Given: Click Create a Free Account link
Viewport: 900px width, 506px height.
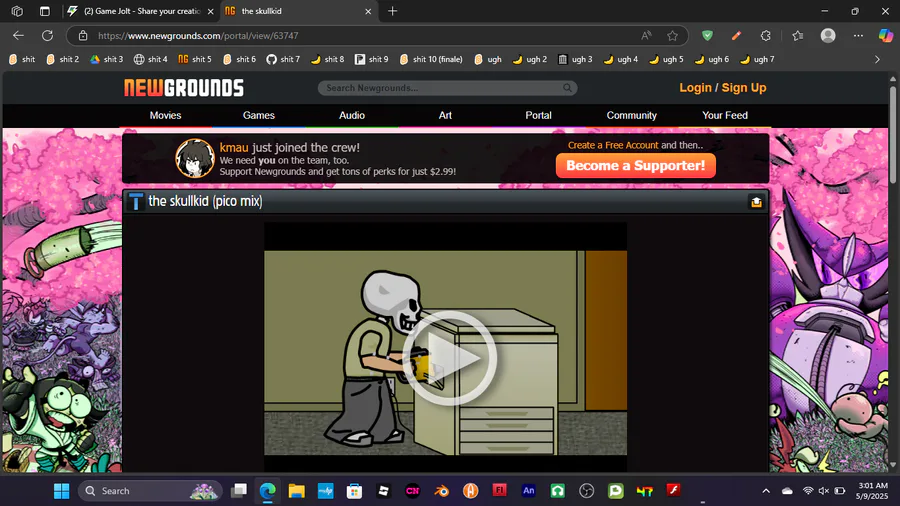Looking at the screenshot, I should (x=613, y=145).
